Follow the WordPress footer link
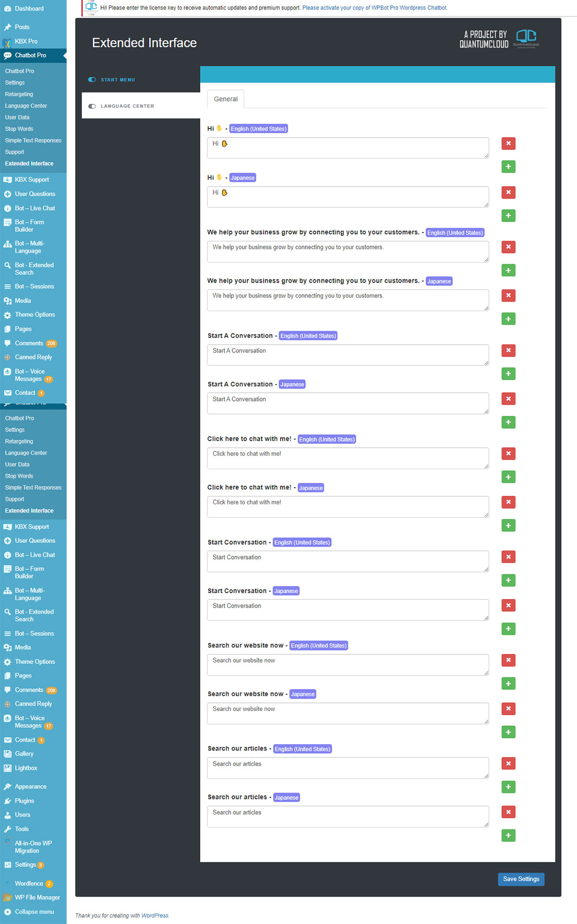Image resolution: width=577 pixels, height=924 pixels. pyautogui.click(x=155, y=915)
